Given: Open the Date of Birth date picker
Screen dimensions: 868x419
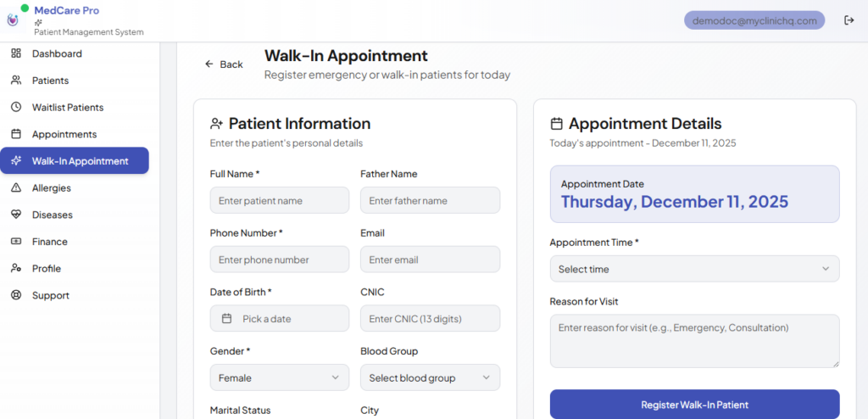Looking at the screenshot, I should click(279, 319).
